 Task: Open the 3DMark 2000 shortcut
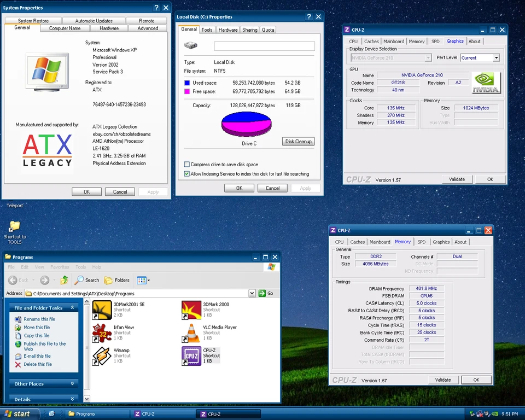pos(191,310)
